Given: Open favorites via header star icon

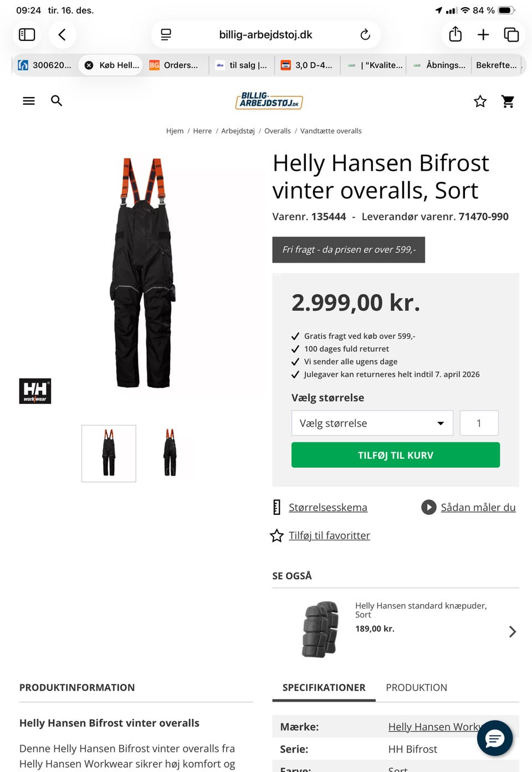Looking at the screenshot, I should coord(480,101).
